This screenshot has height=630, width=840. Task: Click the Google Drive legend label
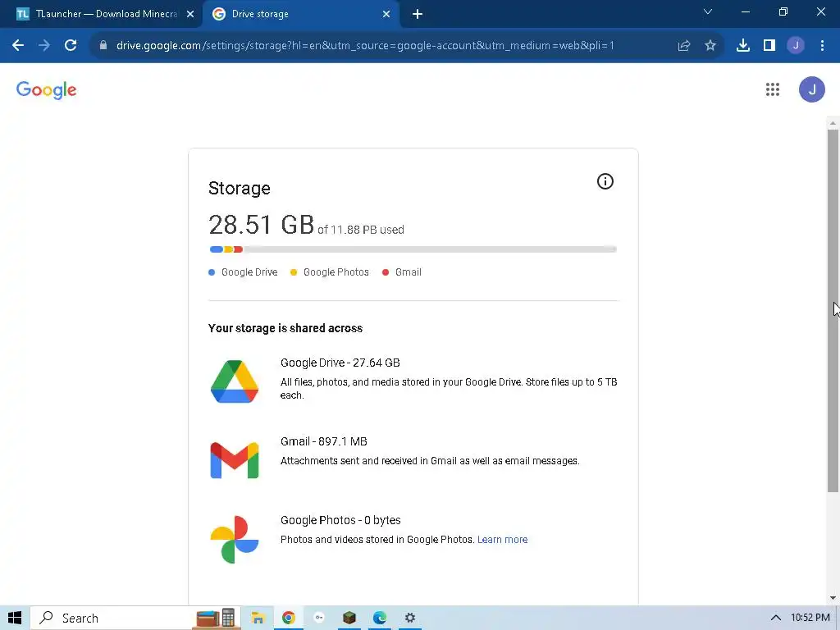coord(249,272)
